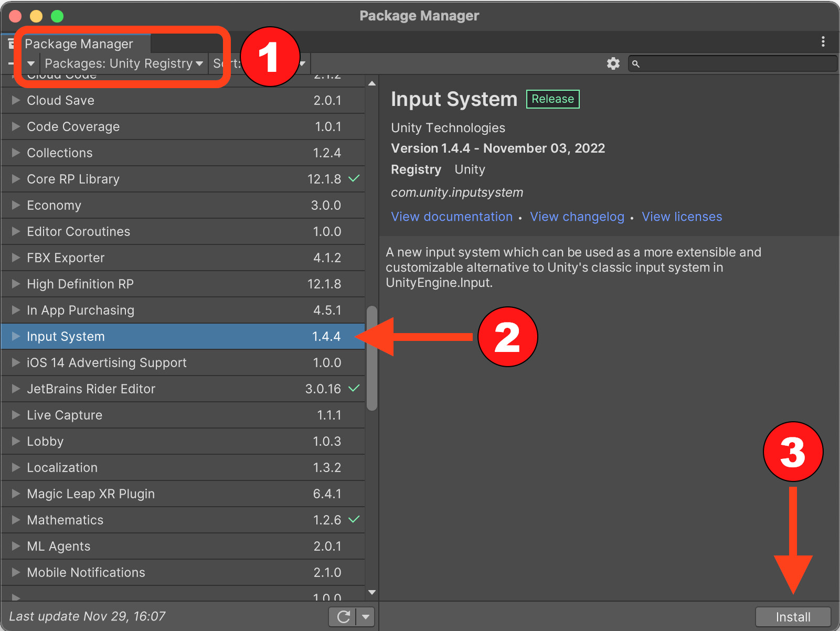
Task: Expand the Collections package arrow
Action: (16, 153)
